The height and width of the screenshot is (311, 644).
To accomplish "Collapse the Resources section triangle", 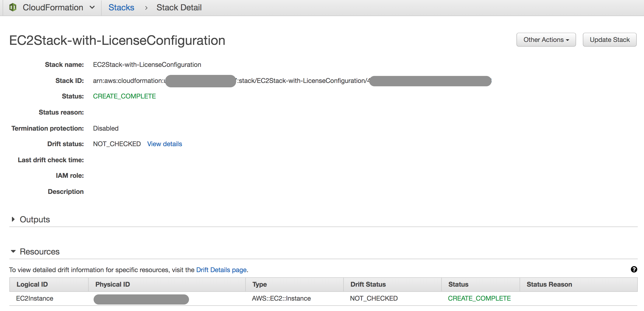I will (x=13, y=251).
